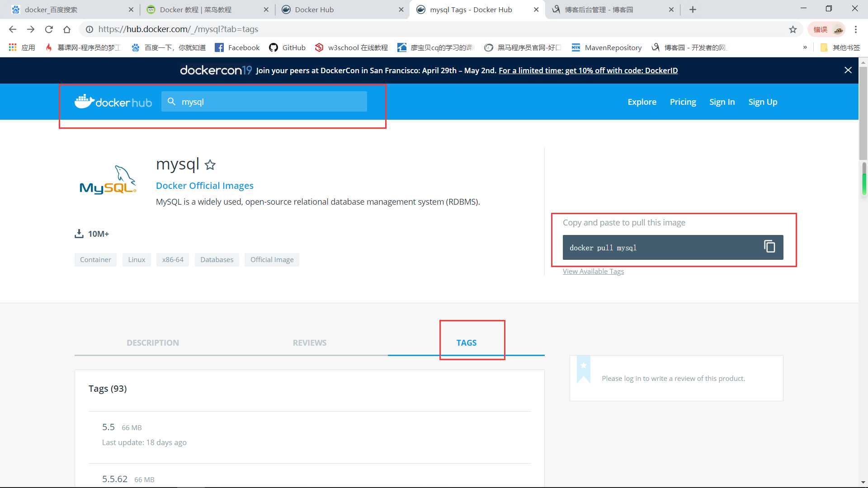Select the Linux tag chip
Image resolution: width=868 pixels, height=488 pixels.
point(137,260)
